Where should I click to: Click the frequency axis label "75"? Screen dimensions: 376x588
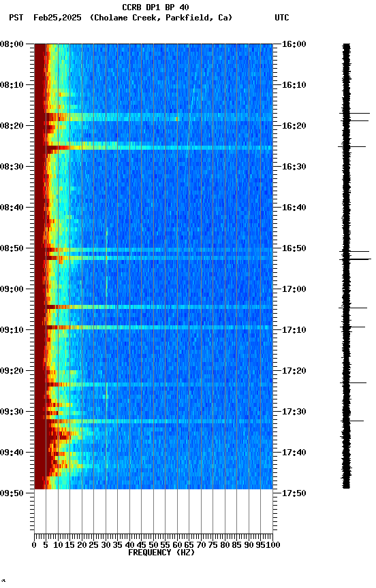tap(213, 545)
